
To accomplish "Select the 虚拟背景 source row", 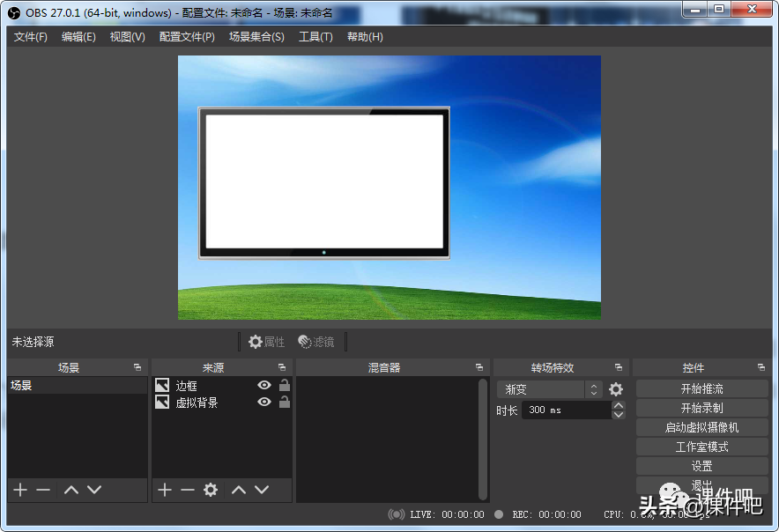I will tap(221, 403).
